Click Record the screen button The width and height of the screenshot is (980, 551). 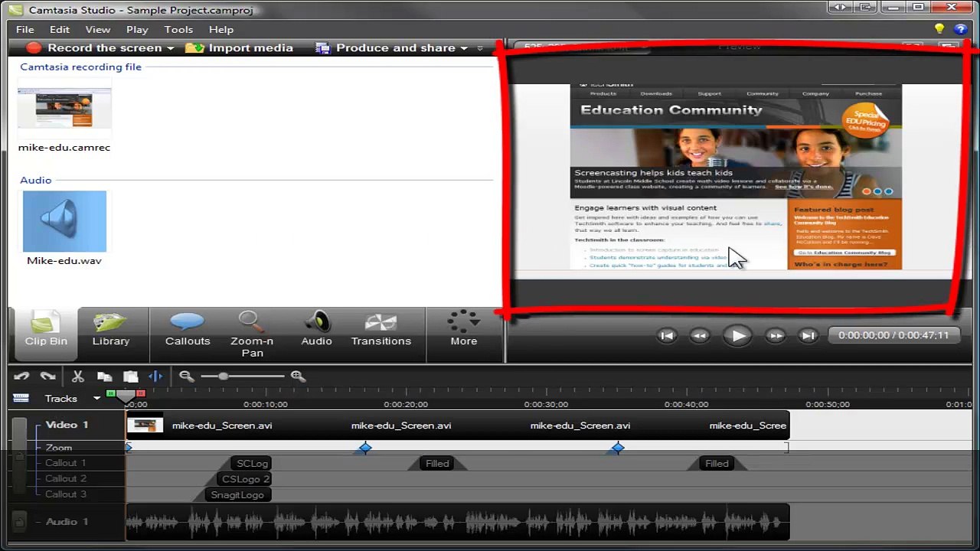click(x=94, y=47)
